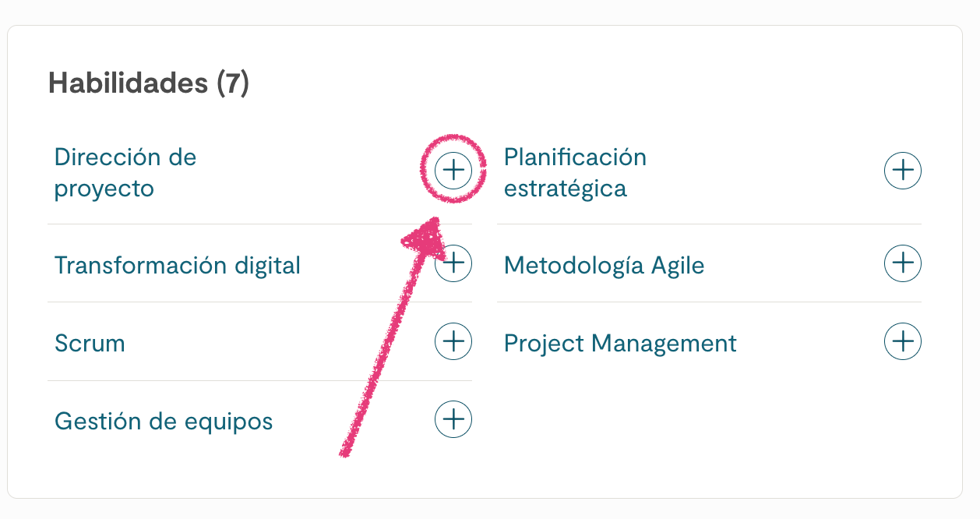Add Gestión de equipos using plus icon
This screenshot has width=980, height=519.
[453, 419]
